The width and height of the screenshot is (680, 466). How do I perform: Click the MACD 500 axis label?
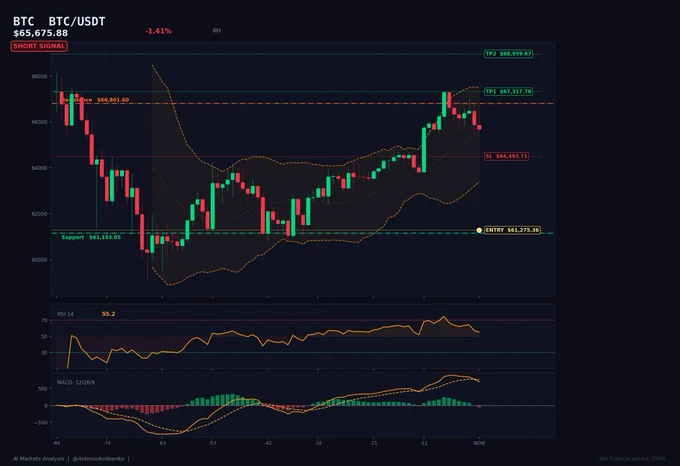42,389
